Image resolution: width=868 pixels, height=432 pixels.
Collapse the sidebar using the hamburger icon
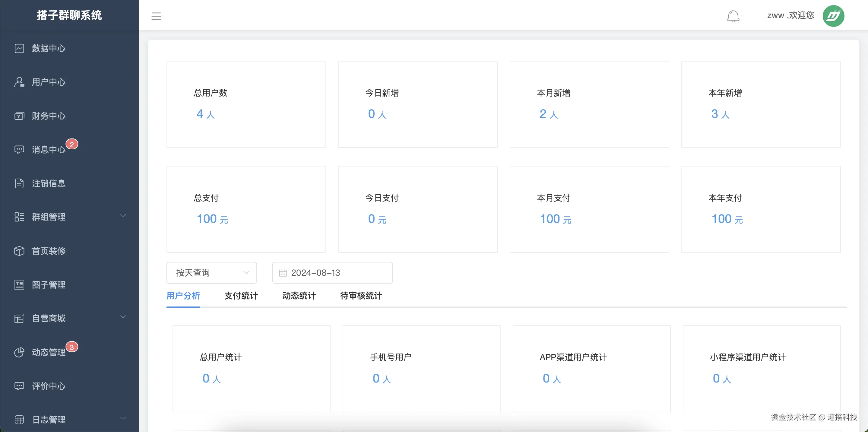click(x=156, y=16)
